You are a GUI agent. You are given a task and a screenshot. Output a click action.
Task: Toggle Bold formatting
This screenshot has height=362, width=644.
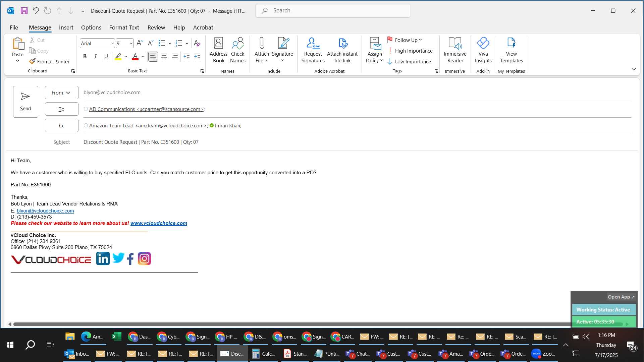point(85,57)
